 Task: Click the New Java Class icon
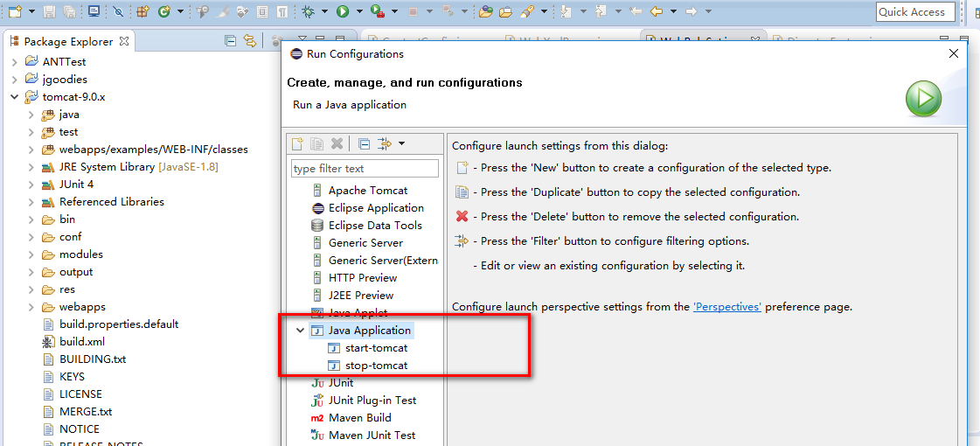coord(164,10)
